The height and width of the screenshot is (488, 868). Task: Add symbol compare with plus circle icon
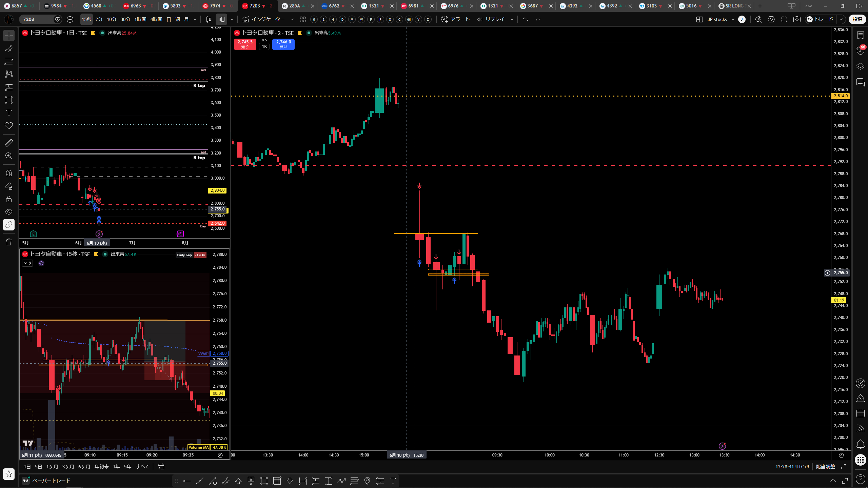(70, 19)
